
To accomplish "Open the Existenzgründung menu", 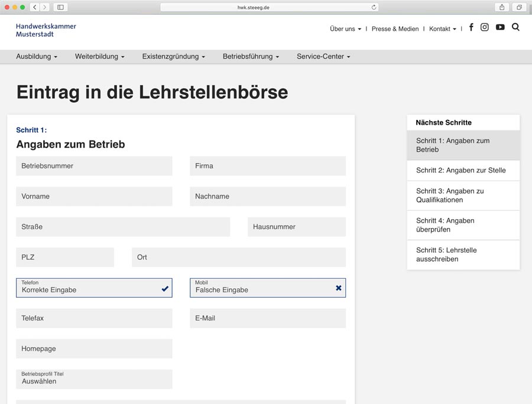I will tap(173, 57).
